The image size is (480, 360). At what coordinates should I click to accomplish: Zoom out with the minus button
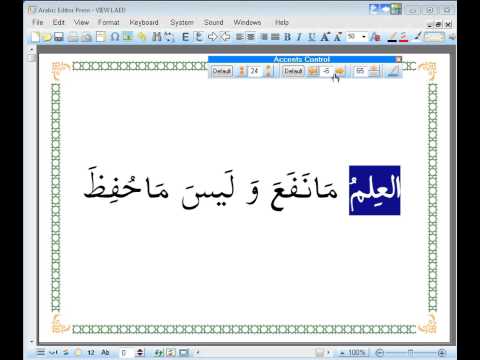pyautogui.click(x=379, y=352)
